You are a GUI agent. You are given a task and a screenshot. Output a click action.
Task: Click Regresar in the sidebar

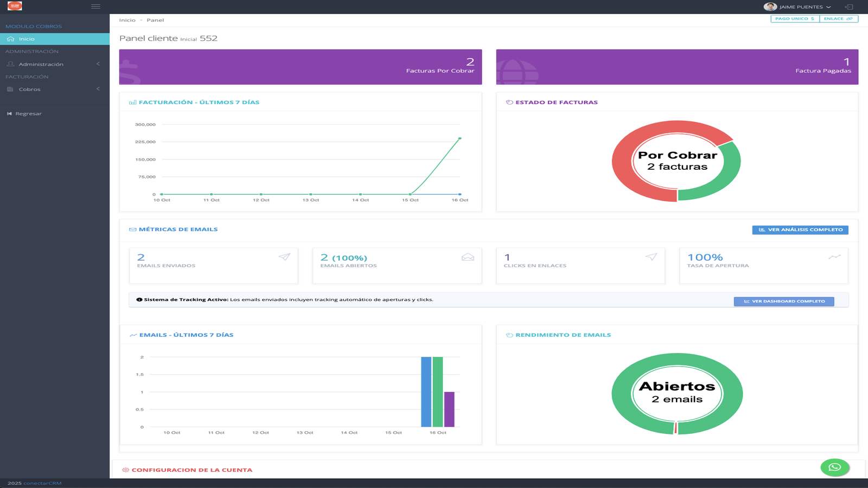28,114
